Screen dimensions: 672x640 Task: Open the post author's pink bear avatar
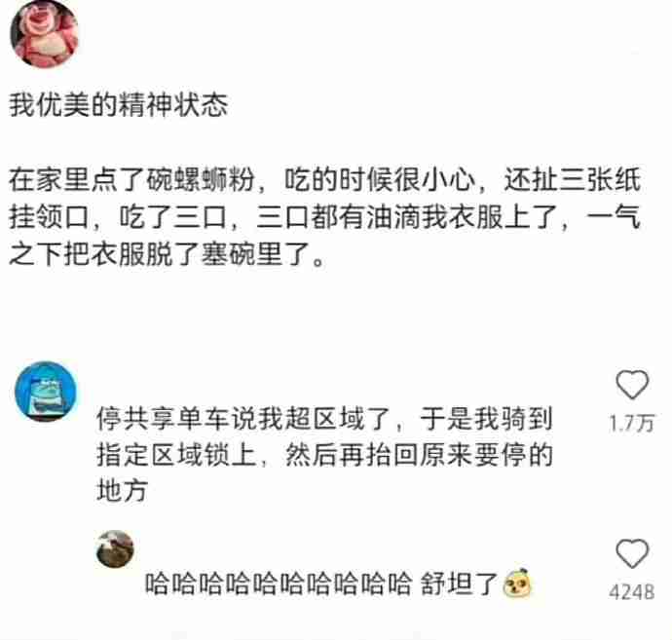(44, 35)
